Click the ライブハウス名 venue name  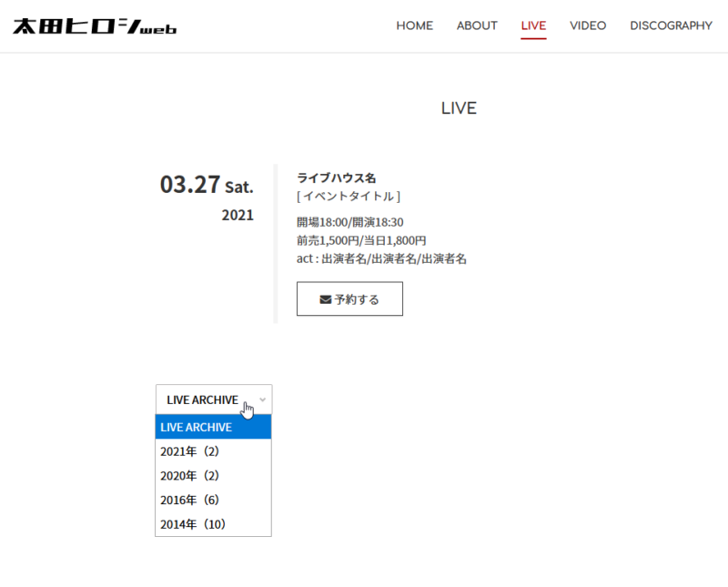pyautogui.click(x=337, y=178)
